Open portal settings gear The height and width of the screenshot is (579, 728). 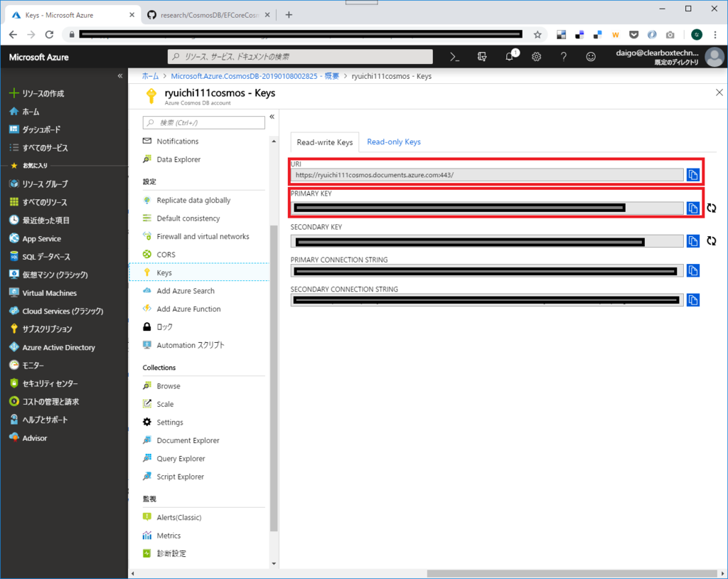(536, 57)
